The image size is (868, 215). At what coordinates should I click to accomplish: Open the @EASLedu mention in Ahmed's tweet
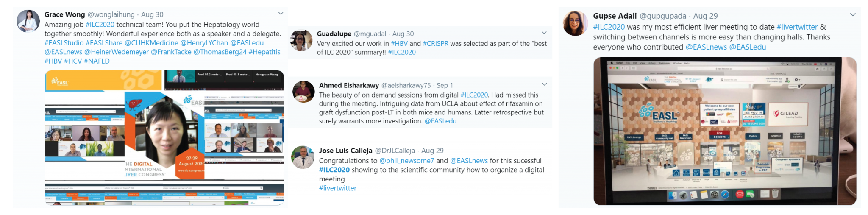[x=440, y=121]
